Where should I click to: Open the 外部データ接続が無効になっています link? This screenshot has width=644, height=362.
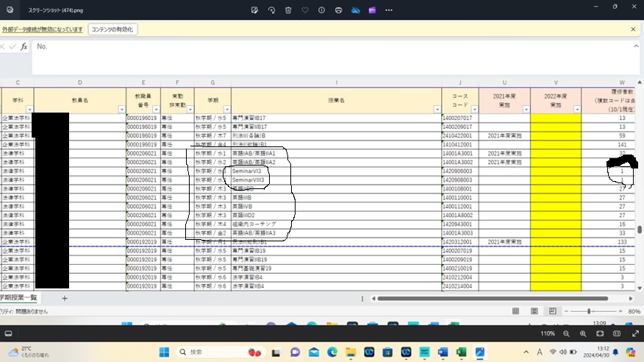pos(43,29)
